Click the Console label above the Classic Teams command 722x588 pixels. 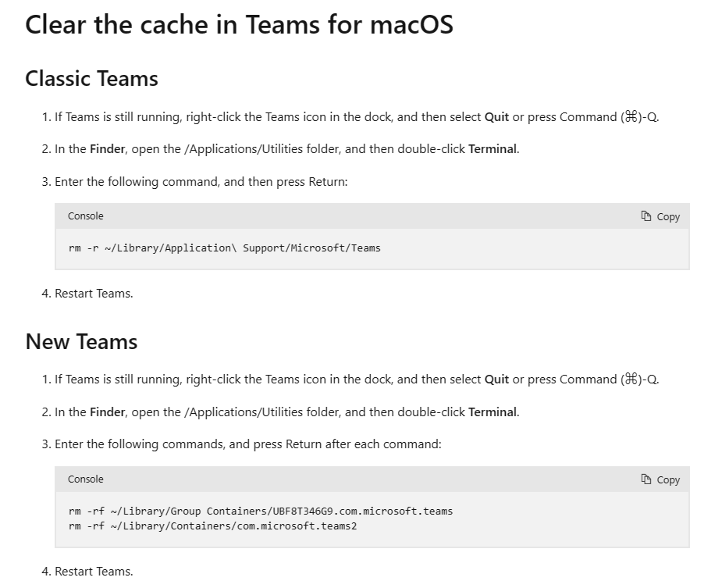click(85, 216)
